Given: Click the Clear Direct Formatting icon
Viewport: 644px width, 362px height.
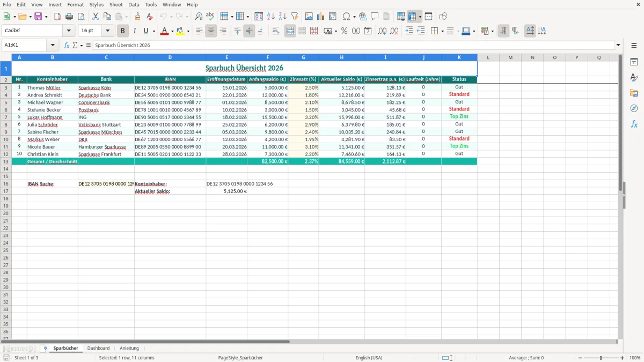Looking at the screenshot, I should pos(149,17).
